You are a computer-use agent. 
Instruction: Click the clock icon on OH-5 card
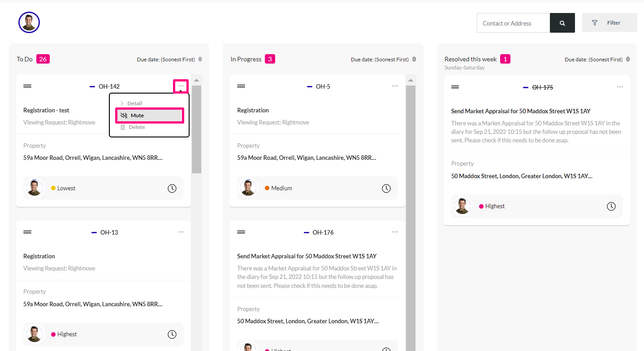(386, 188)
